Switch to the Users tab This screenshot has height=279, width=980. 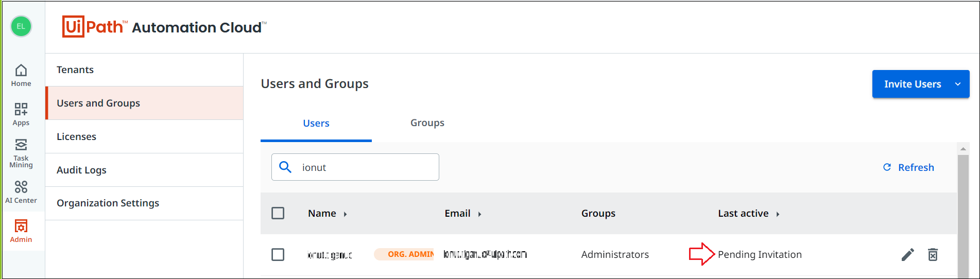(x=316, y=124)
